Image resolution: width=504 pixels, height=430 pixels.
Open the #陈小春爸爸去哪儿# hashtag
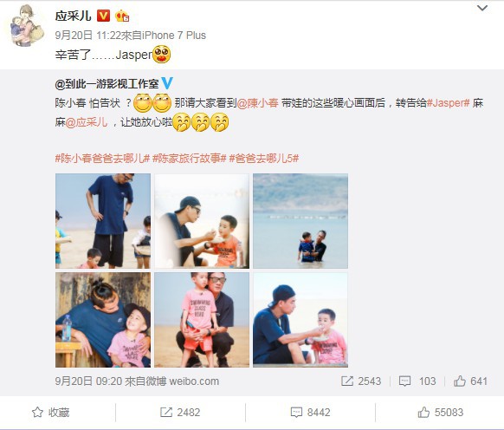point(102,158)
